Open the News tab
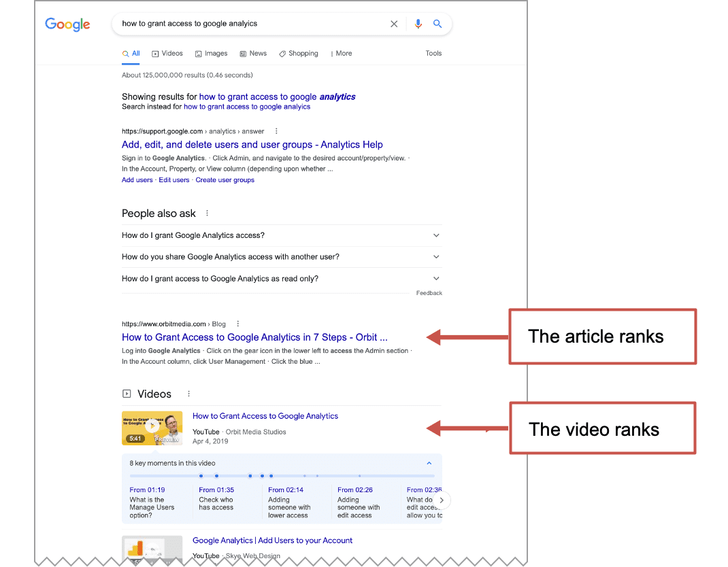This screenshot has height=567, width=728. coord(253,53)
